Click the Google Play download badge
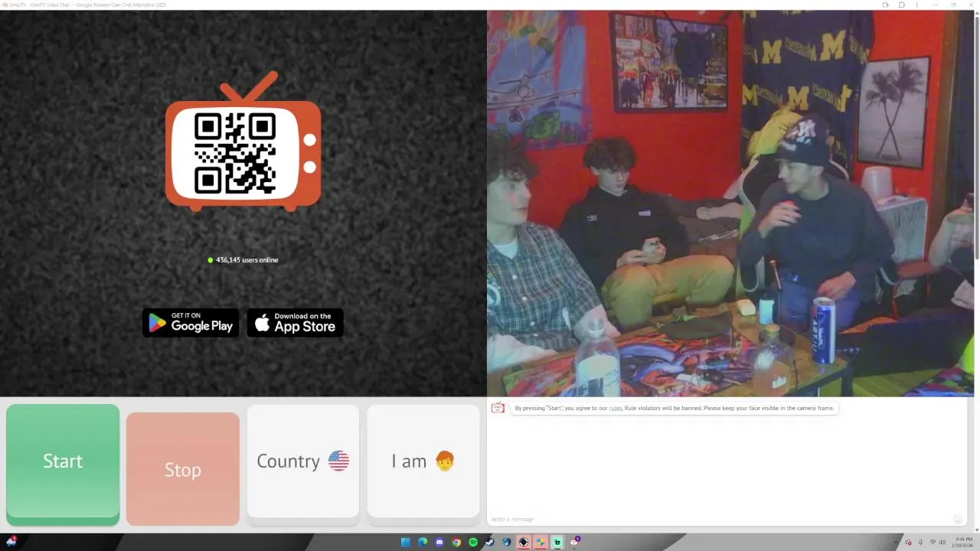The width and height of the screenshot is (980, 551). coord(191,322)
